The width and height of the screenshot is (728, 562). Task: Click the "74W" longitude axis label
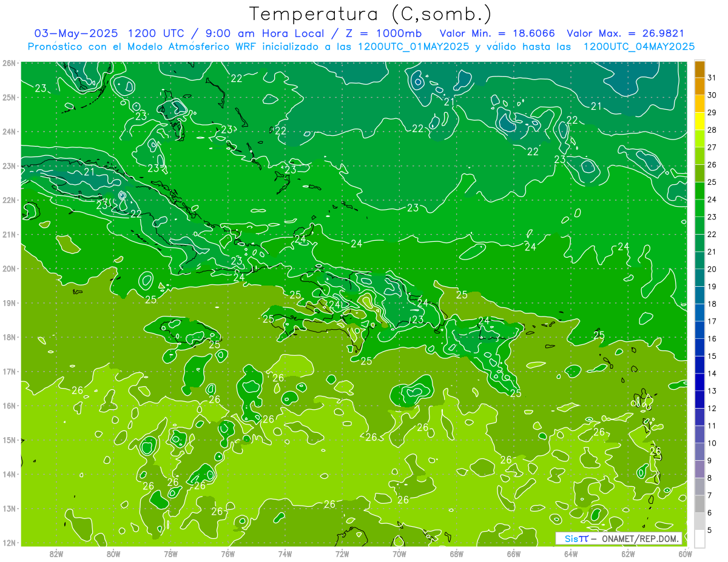click(x=285, y=554)
